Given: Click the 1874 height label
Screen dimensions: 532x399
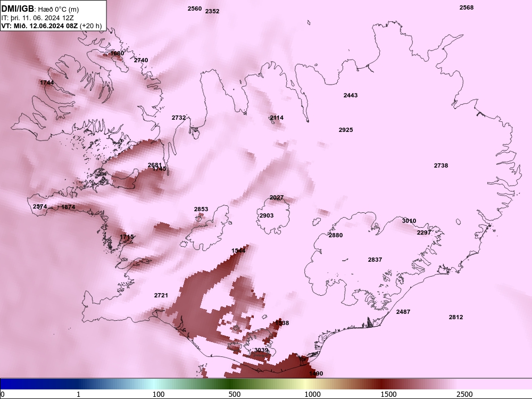Looking at the screenshot, I should pos(68,207).
